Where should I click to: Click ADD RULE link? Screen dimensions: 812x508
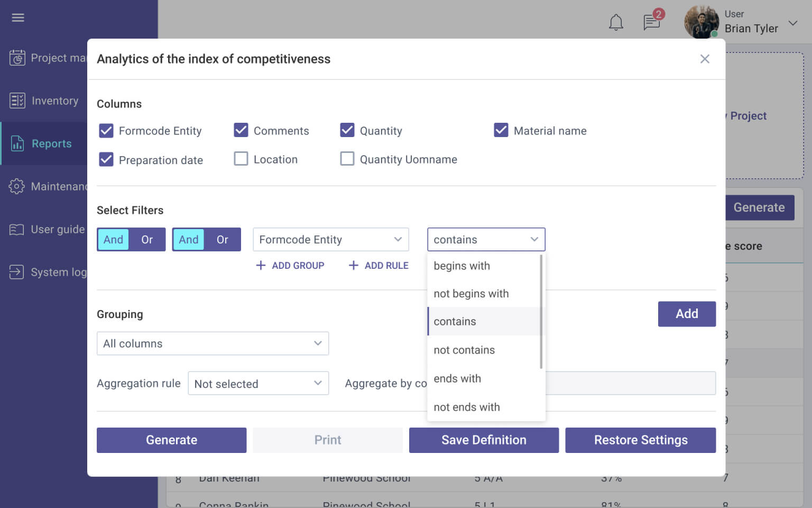pos(379,266)
